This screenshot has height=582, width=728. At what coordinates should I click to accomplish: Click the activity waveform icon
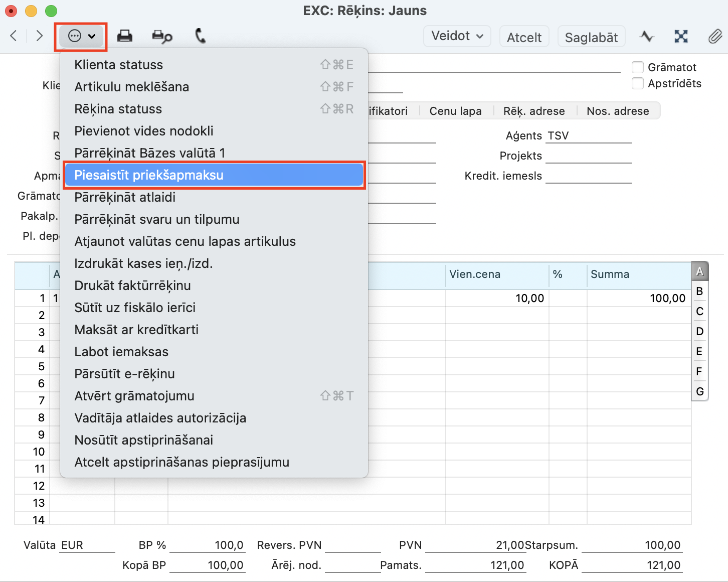(646, 36)
